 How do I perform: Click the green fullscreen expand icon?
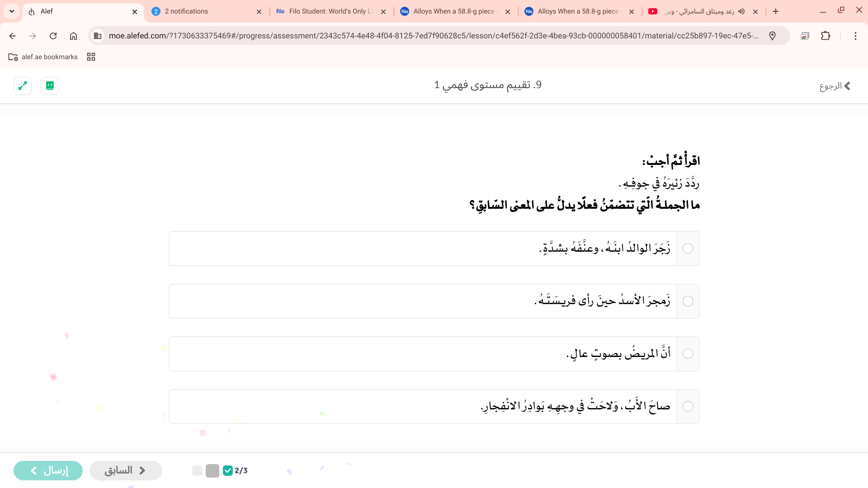coord(23,85)
